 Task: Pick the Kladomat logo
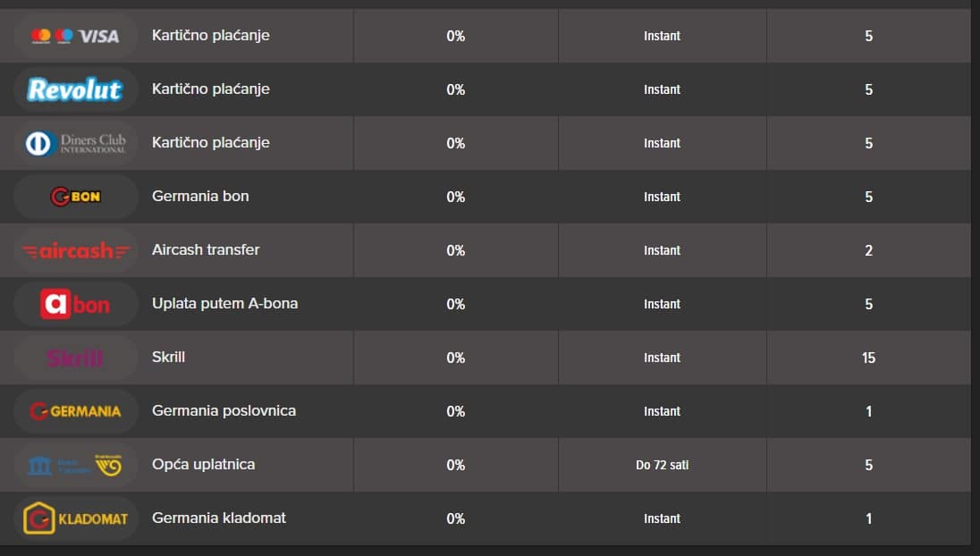(x=75, y=518)
